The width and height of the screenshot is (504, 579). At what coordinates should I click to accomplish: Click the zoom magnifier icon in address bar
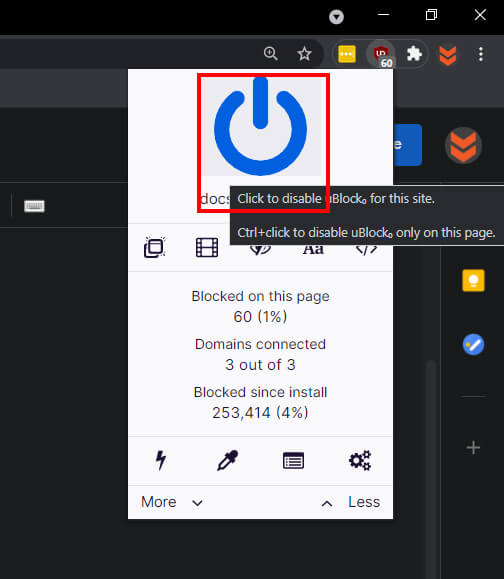tap(271, 54)
